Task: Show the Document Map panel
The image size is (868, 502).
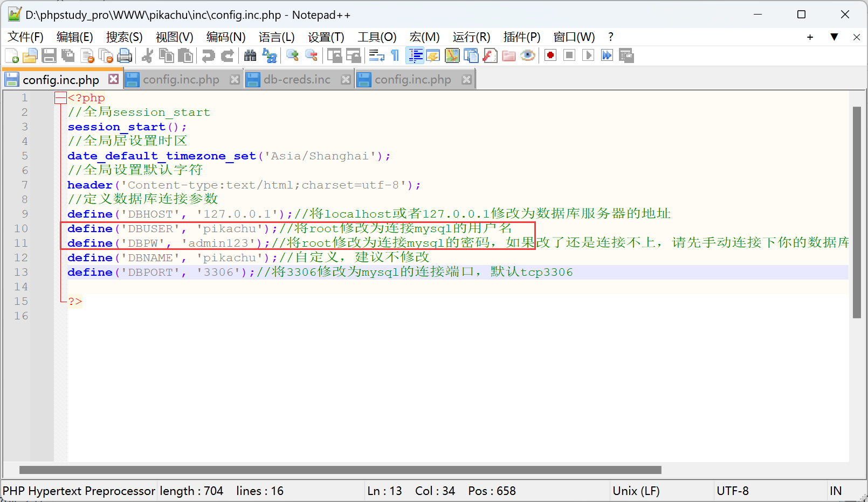Action: point(452,55)
